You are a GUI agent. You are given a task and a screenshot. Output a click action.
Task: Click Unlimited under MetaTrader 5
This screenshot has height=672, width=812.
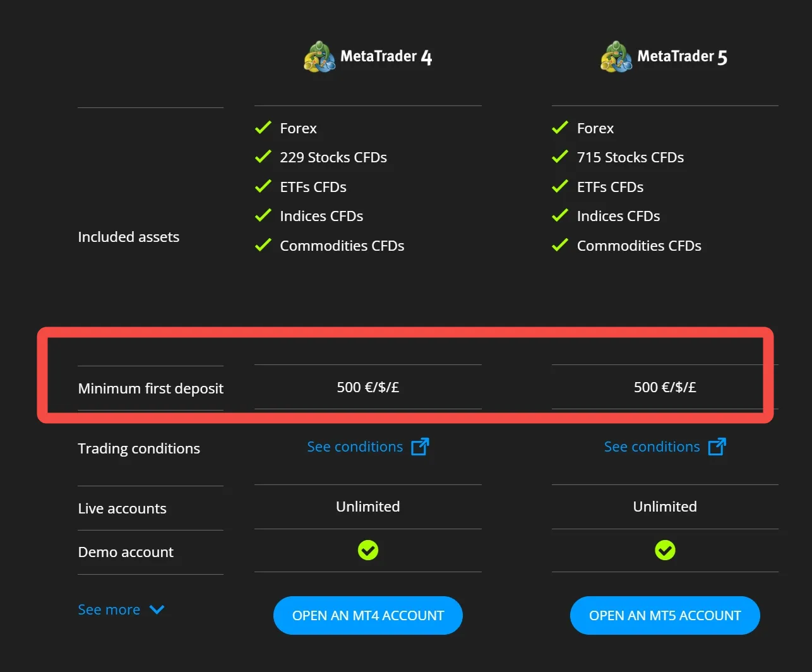[665, 507]
